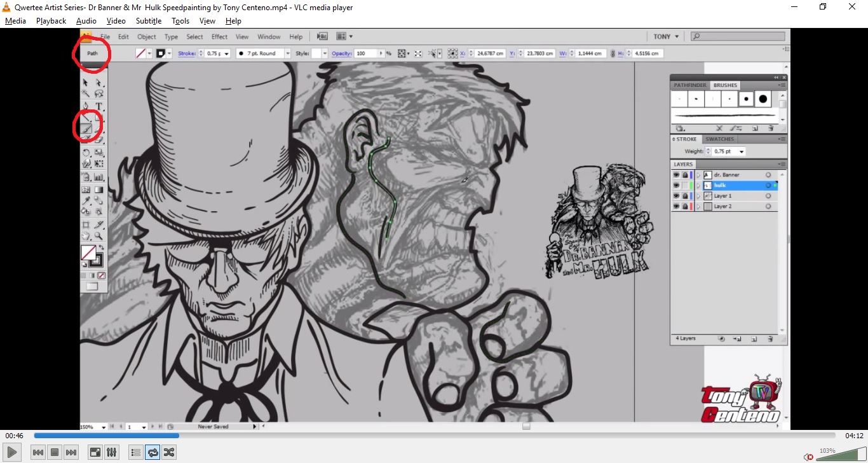Toggle VLC fullscreen video button

coord(95,452)
